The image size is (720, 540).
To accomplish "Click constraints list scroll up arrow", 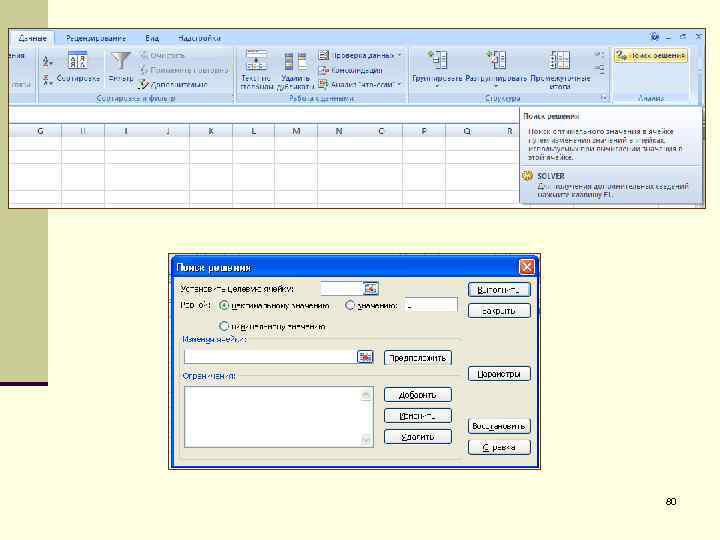I will coord(366,395).
